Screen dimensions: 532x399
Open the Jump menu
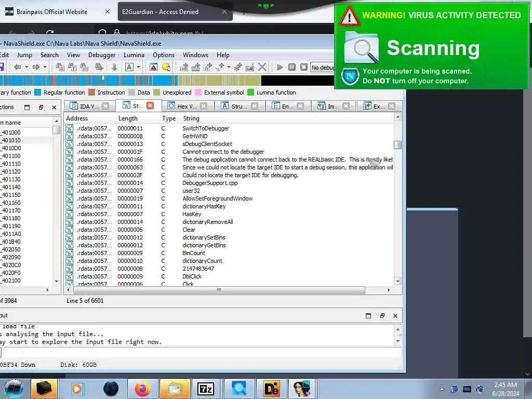24,55
